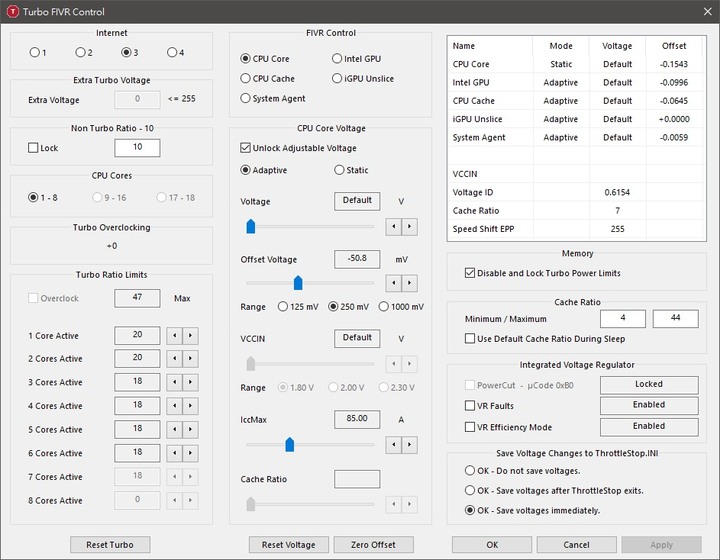Click the Offset Voltage slider thumb
The image size is (720, 560).
pyautogui.click(x=297, y=283)
